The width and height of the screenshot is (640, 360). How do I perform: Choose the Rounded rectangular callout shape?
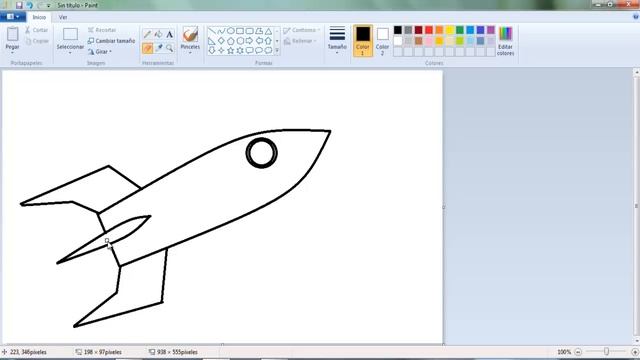click(249, 50)
